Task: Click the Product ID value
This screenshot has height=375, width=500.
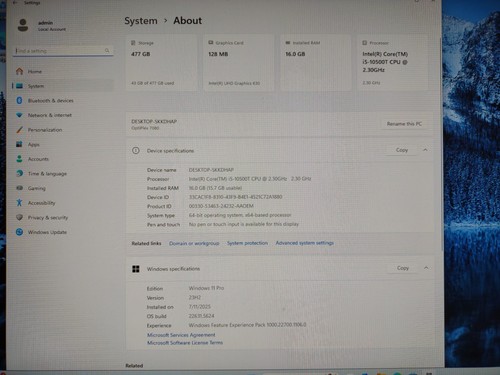Action: point(221,206)
